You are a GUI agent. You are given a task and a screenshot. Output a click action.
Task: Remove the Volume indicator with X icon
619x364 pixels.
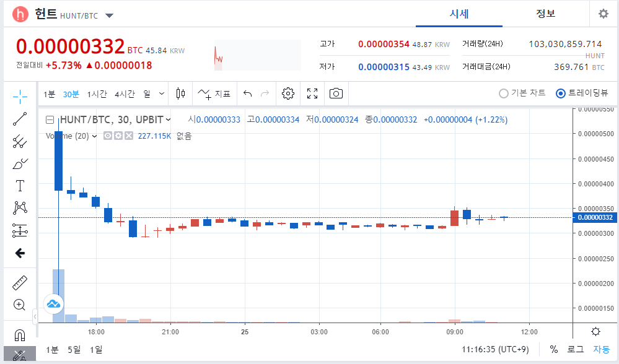(x=129, y=136)
